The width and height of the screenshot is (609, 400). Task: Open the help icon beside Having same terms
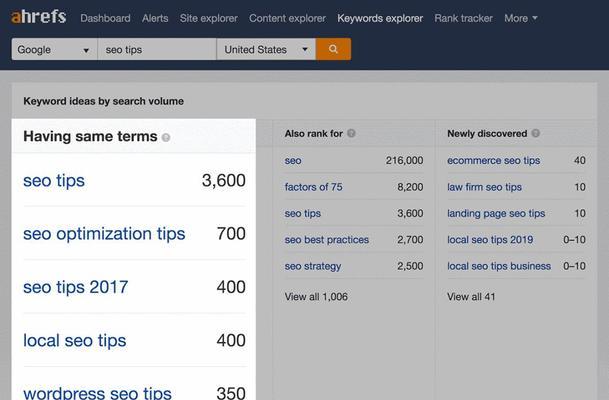[x=166, y=137]
